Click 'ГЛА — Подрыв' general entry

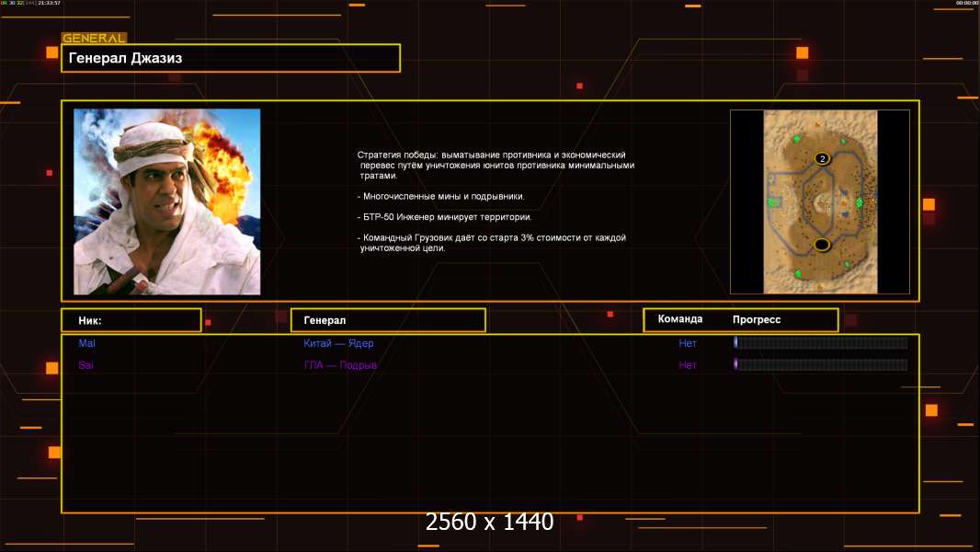point(341,365)
